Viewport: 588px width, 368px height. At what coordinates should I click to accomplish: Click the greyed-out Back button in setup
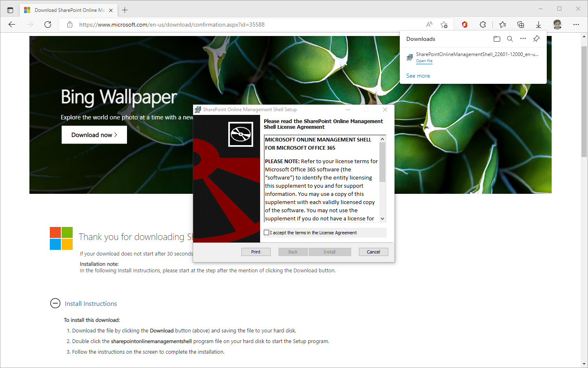coord(293,252)
